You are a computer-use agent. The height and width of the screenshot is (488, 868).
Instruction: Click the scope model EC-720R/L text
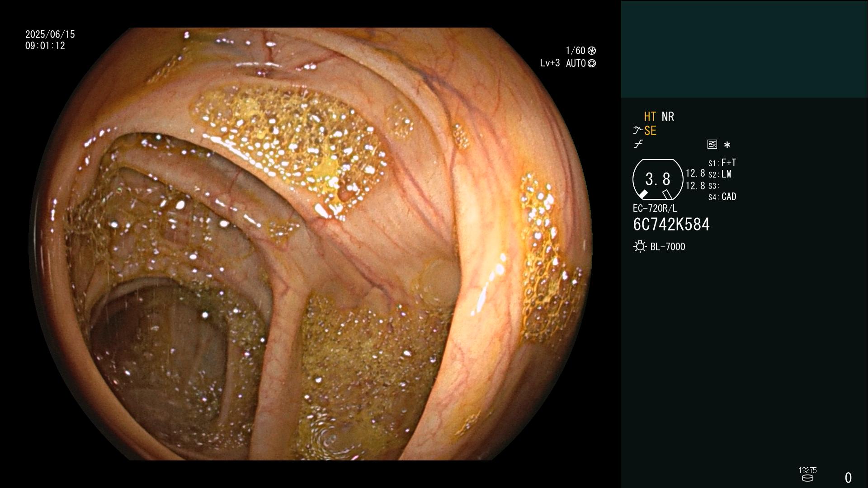point(655,208)
